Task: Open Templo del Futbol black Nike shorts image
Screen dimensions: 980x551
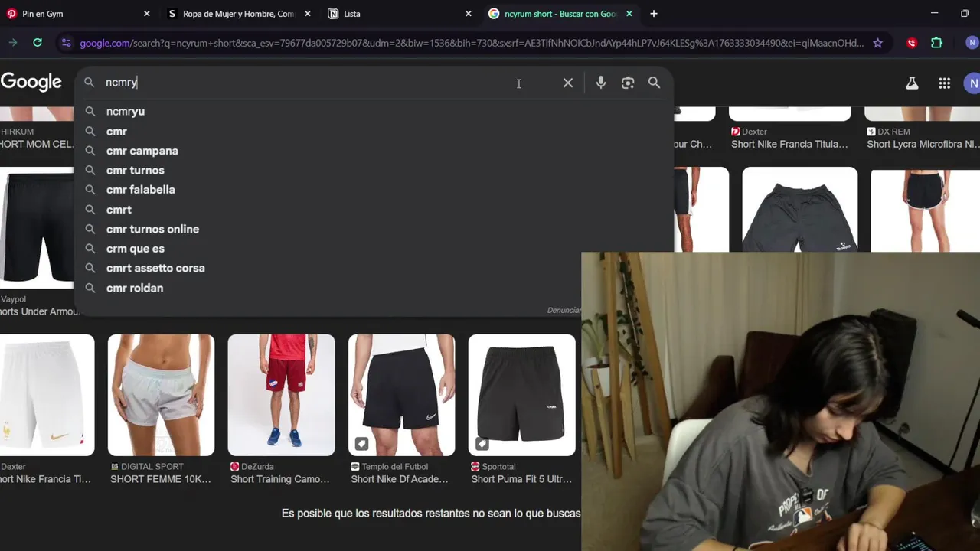Action: (401, 395)
